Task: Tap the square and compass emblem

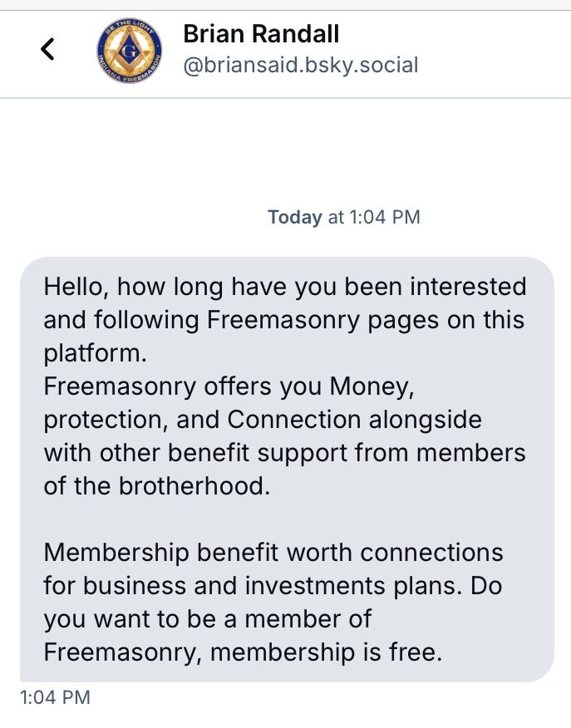Action: click(x=130, y=50)
